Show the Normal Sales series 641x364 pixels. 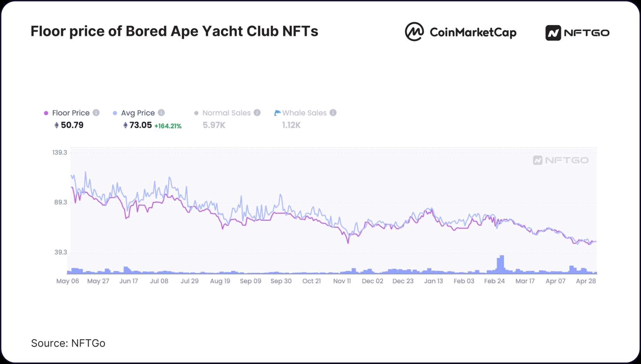226,113
